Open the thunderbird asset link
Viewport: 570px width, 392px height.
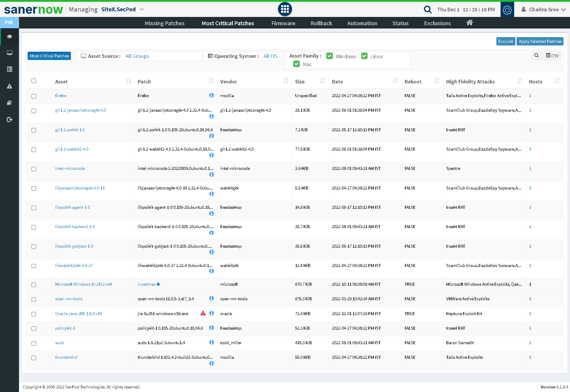[66, 357]
